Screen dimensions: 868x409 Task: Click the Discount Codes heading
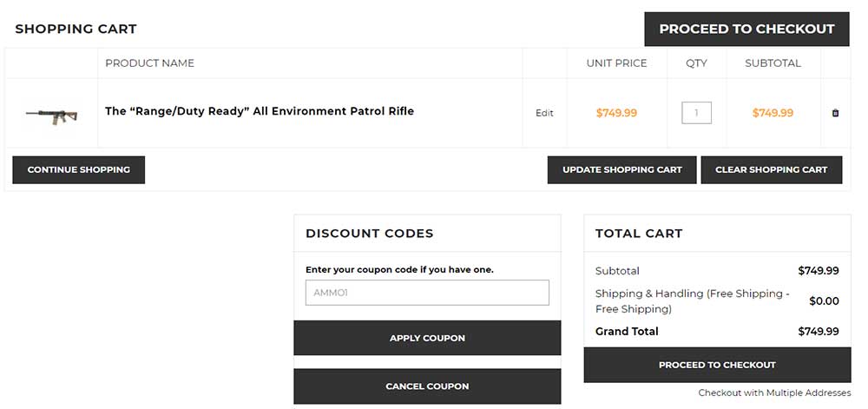click(x=370, y=233)
